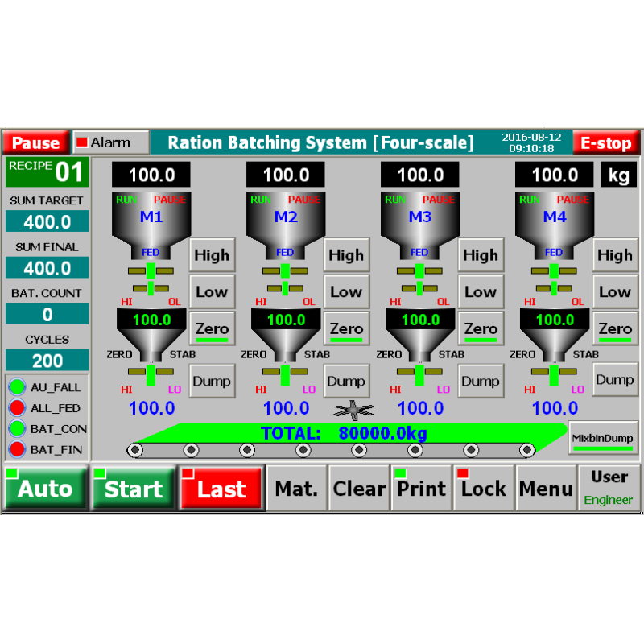
Task: Toggle Zero for scale M3
Action: click(x=481, y=328)
